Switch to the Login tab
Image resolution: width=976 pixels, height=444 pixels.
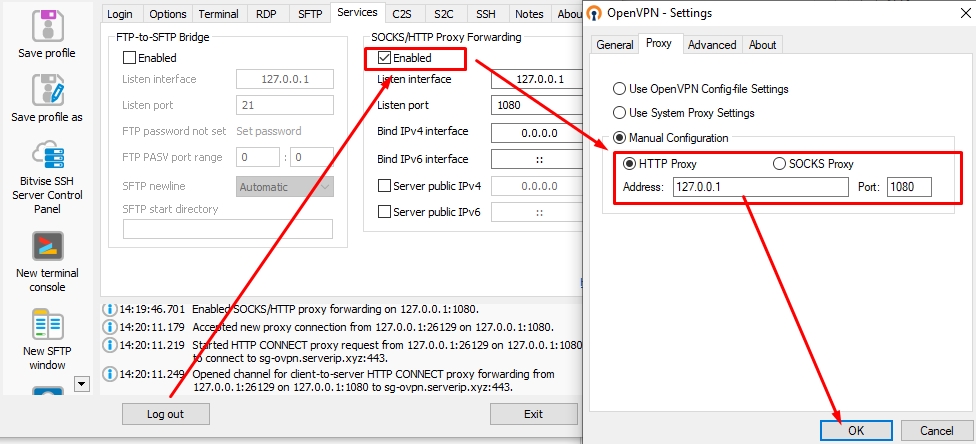point(120,14)
